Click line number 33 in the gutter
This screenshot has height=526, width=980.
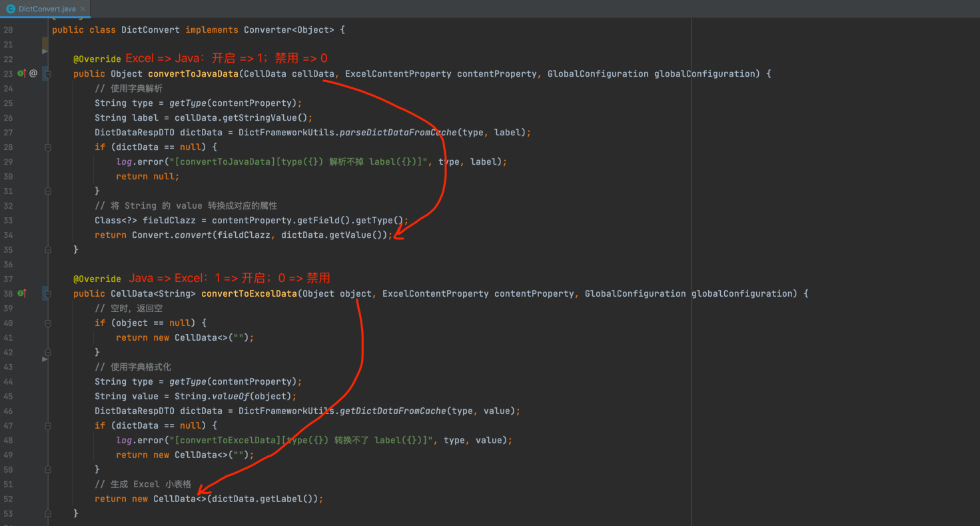[x=8, y=221]
